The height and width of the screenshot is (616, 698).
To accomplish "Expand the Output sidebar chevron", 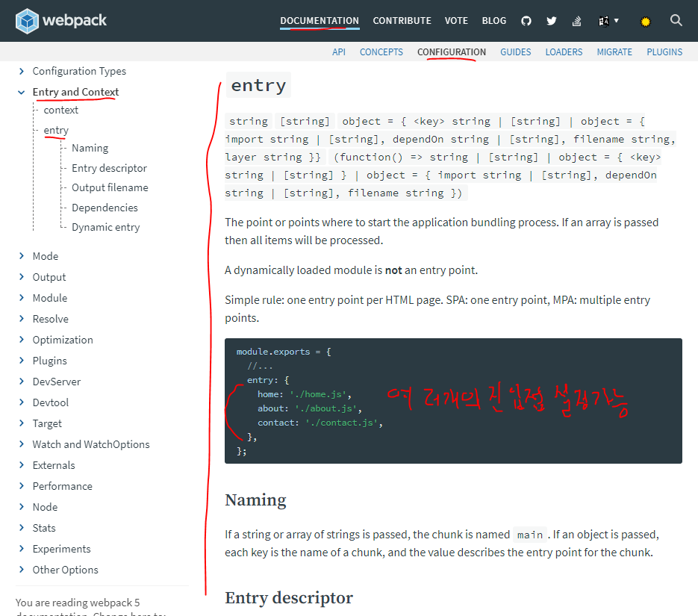I will point(22,276).
